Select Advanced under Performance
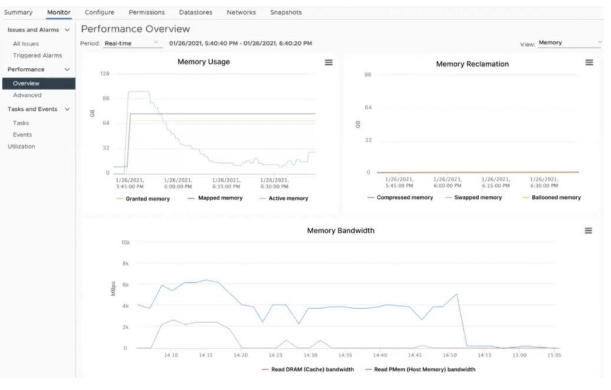 27,96
